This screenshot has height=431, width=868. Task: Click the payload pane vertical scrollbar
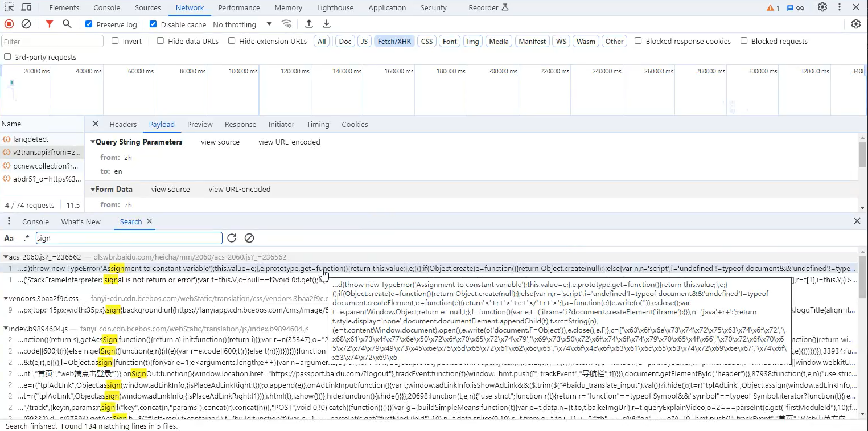[863, 155]
